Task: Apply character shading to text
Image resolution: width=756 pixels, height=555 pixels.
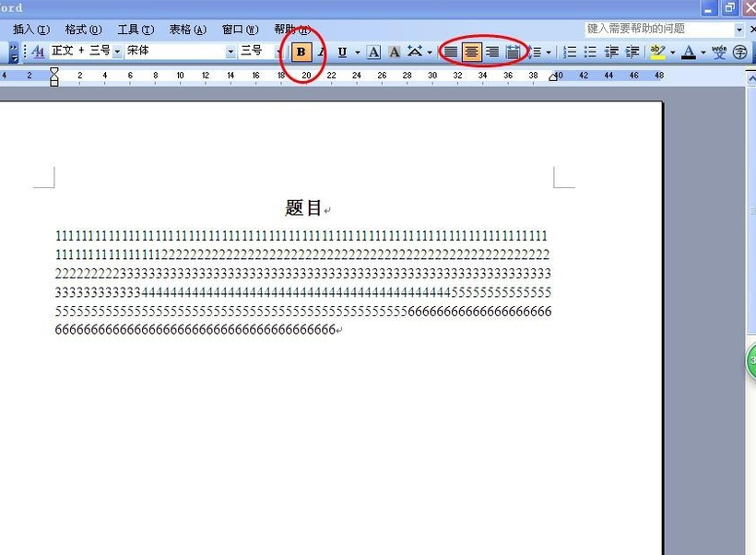Action: (394, 53)
